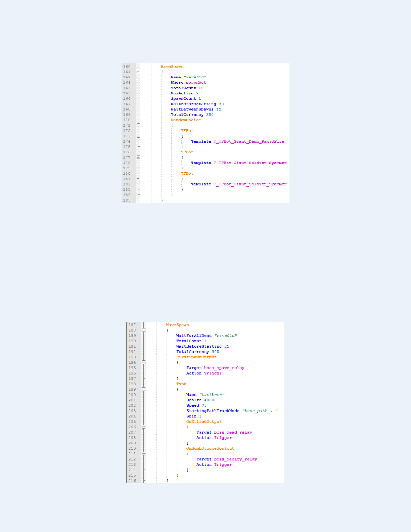Viewport: 411px width, 532px height.
Task: Click the WaitBeforeStarting 30 line
Action: [x=197, y=104]
